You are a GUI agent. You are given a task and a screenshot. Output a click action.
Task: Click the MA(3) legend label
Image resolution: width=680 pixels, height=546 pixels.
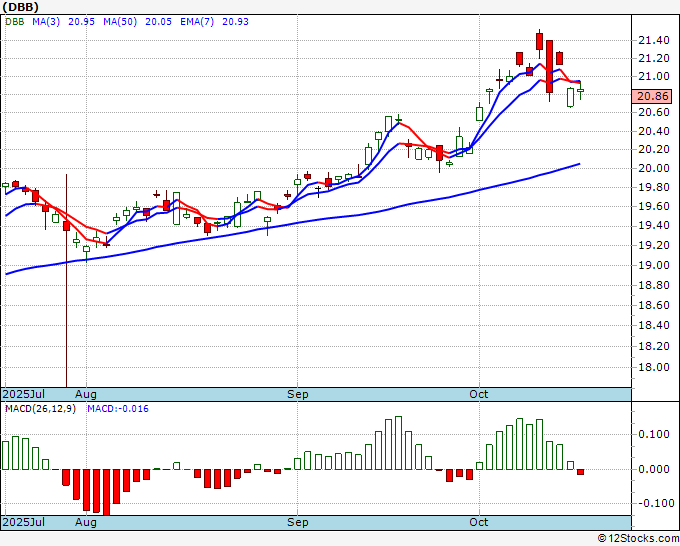click(46, 22)
